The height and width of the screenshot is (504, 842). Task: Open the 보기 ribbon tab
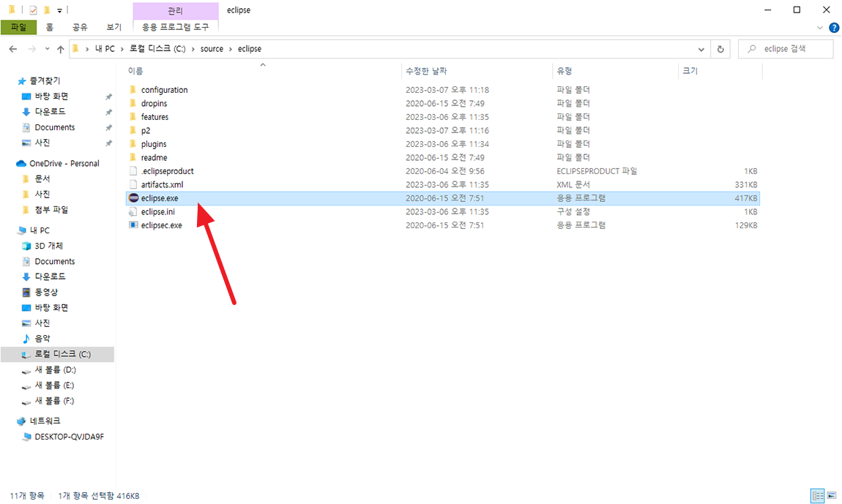[x=113, y=27]
